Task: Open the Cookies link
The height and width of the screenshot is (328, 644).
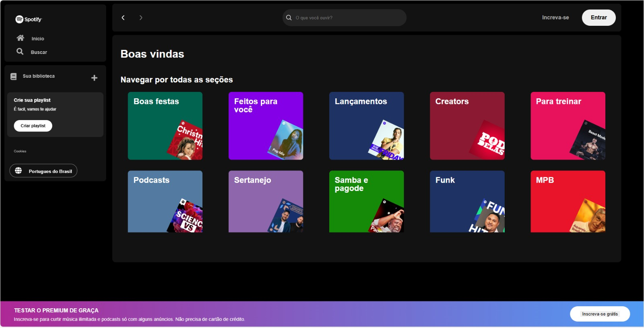Action: (20, 151)
